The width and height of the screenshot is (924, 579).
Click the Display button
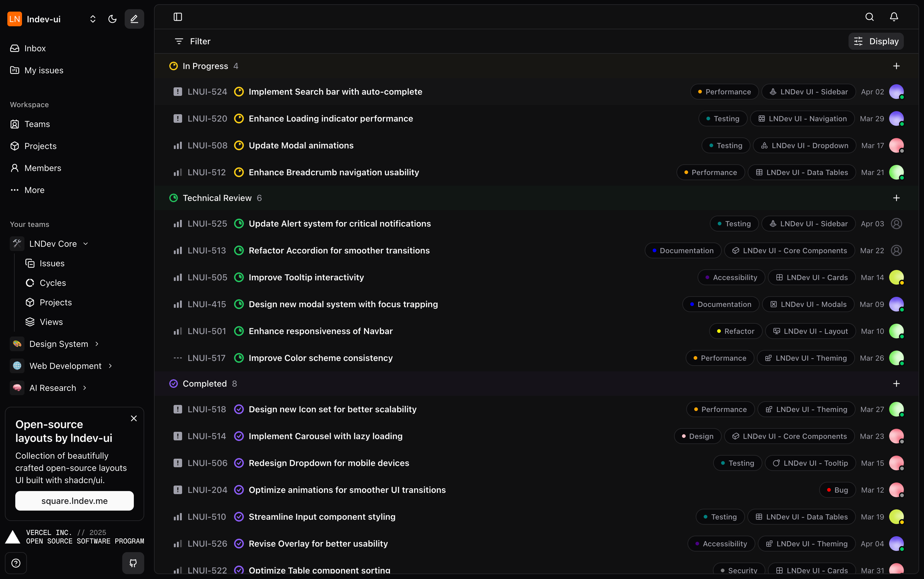tap(876, 41)
